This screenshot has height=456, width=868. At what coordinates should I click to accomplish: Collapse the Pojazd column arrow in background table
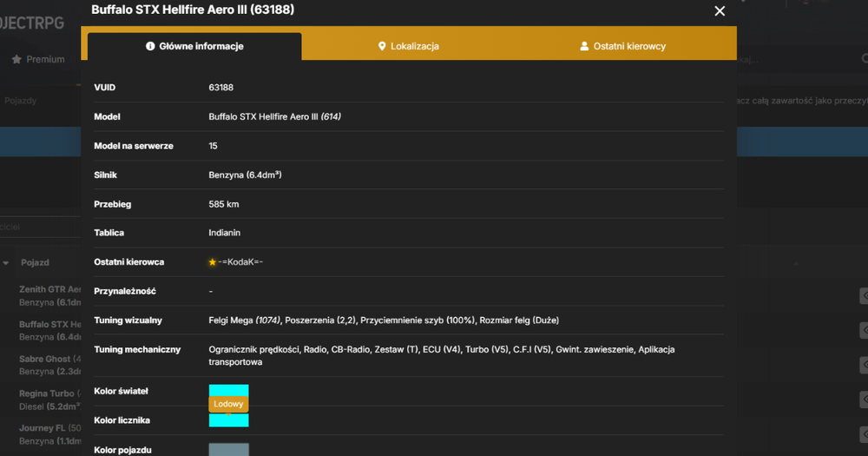pyautogui.click(x=5, y=262)
